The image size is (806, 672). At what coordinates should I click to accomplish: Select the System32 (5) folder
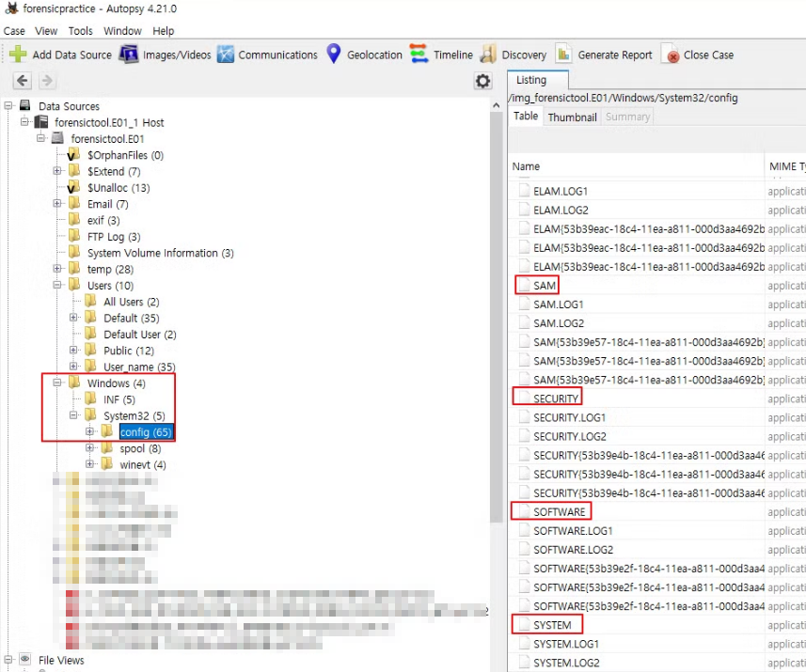click(x=134, y=415)
